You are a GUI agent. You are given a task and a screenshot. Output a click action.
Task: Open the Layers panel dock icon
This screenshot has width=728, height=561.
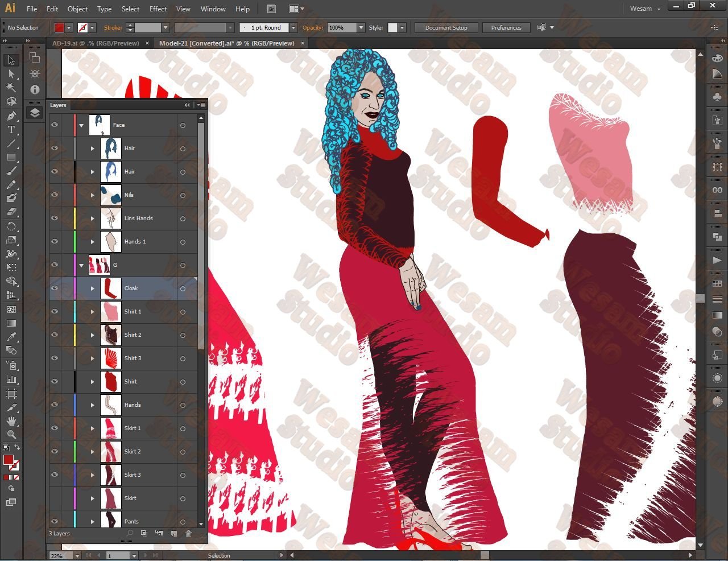(x=35, y=112)
